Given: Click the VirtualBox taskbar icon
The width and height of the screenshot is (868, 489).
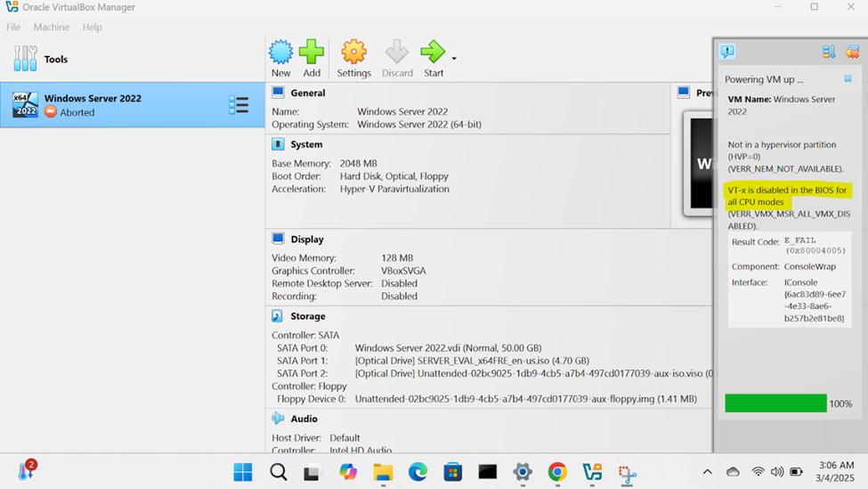Looking at the screenshot, I should coord(592,472).
